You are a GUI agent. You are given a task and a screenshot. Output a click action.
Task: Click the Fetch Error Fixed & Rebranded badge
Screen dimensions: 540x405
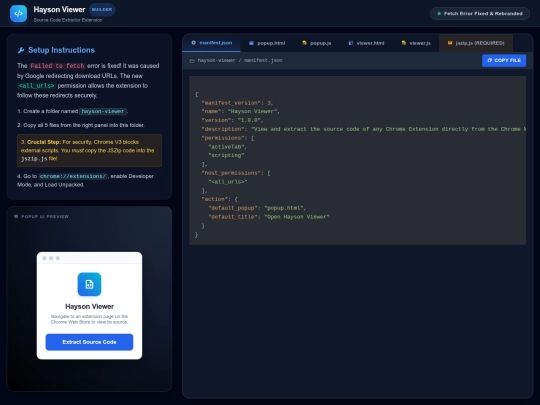[480, 14]
